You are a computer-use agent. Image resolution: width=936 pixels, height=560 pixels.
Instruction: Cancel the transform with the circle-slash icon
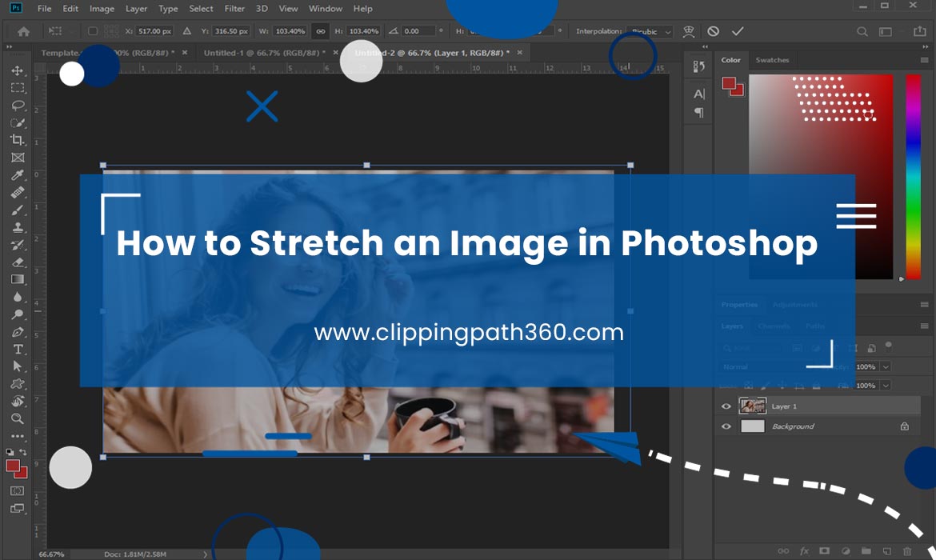click(x=713, y=31)
